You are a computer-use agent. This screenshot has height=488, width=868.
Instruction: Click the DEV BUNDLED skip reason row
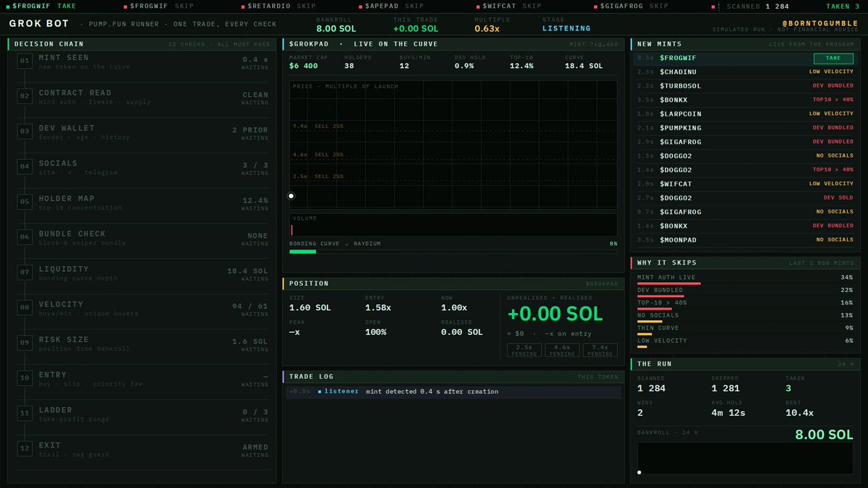[x=744, y=291]
